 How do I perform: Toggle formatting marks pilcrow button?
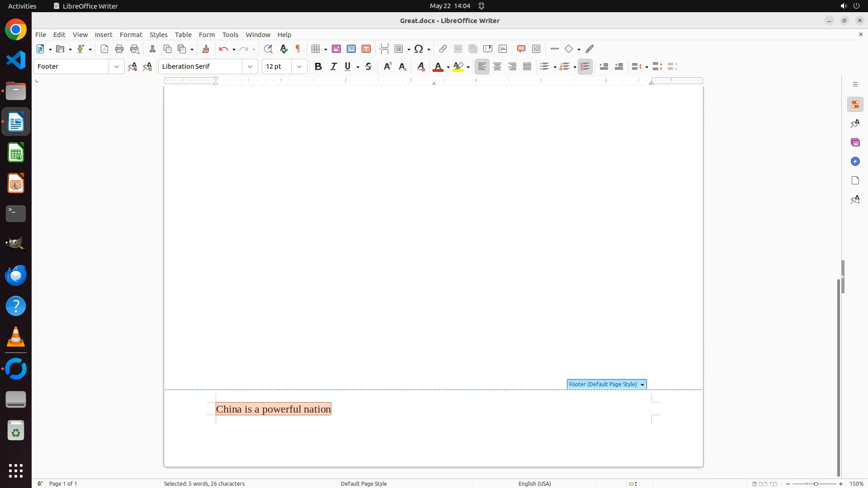point(298,49)
